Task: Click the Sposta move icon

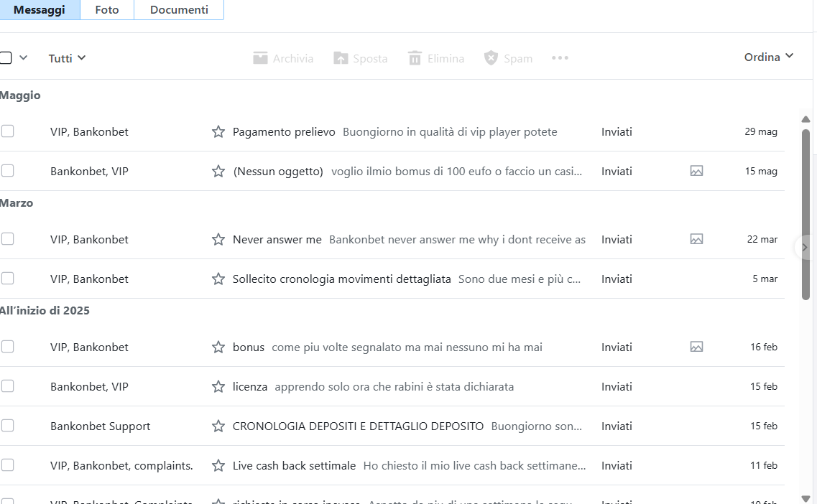Action: click(x=341, y=58)
